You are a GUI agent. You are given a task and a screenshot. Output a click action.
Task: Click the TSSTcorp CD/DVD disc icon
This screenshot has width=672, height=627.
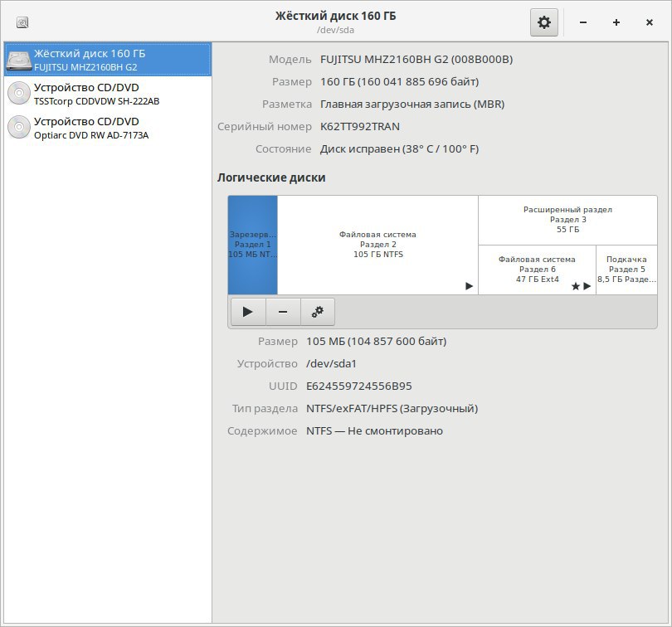[x=19, y=94]
